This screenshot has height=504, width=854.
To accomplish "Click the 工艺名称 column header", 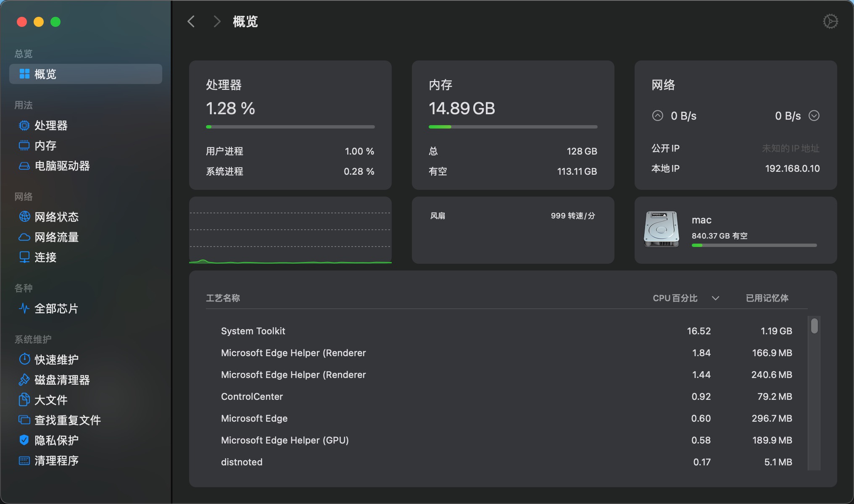I will [x=223, y=298].
